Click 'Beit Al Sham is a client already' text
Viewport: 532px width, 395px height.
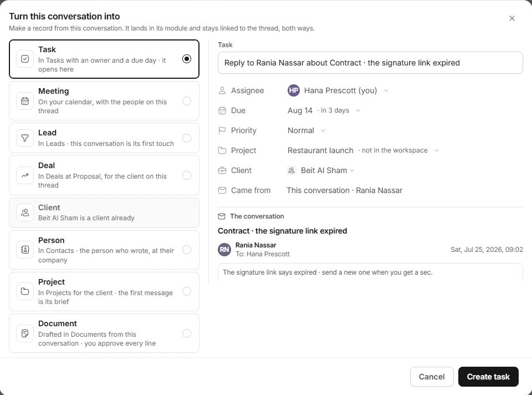coord(86,218)
